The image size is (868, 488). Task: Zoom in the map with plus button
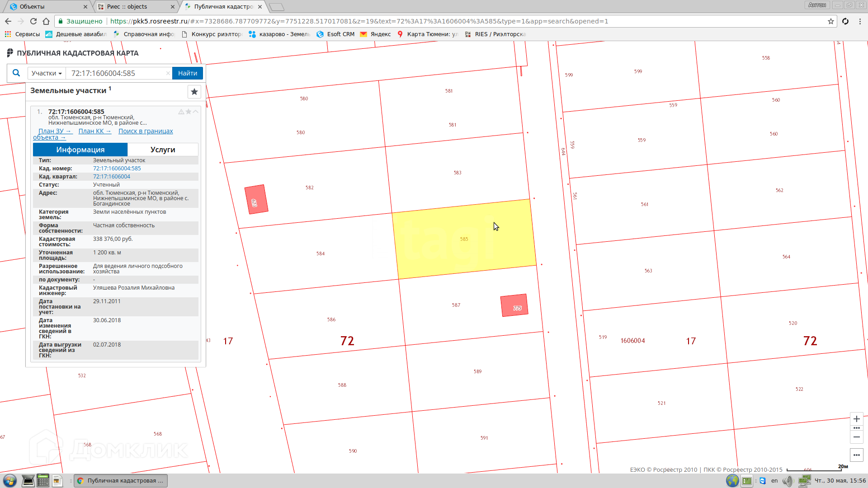tap(856, 419)
